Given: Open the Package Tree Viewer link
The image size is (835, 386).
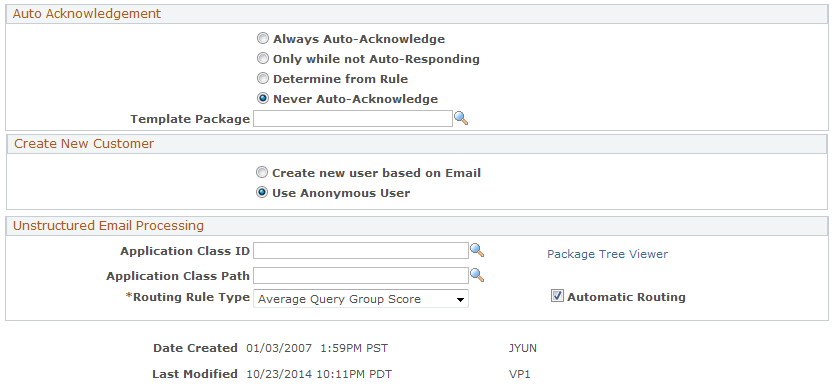Looking at the screenshot, I should [x=607, y=254].
